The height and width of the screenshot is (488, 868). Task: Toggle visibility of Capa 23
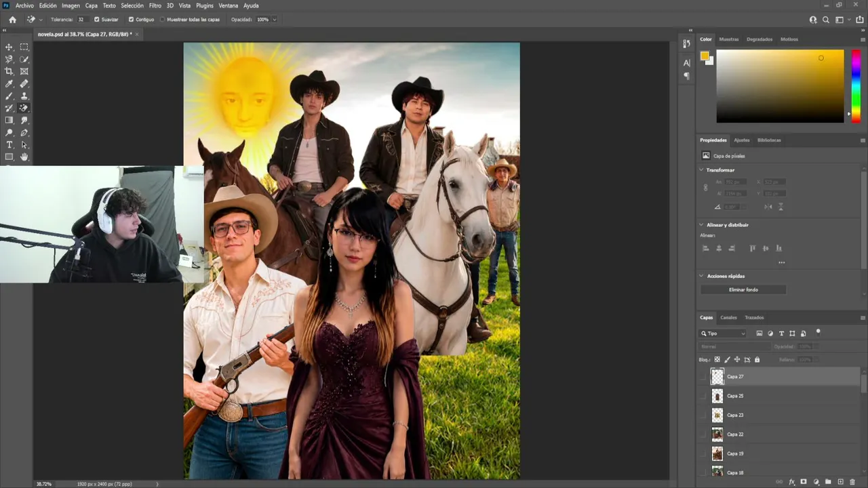tap(703, 415)
